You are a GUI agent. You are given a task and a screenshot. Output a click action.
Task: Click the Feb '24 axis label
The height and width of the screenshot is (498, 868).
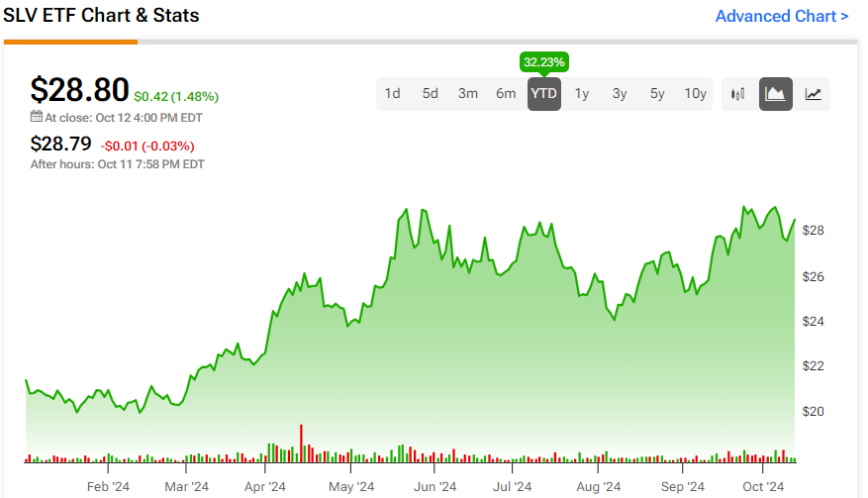coord(108,487)
